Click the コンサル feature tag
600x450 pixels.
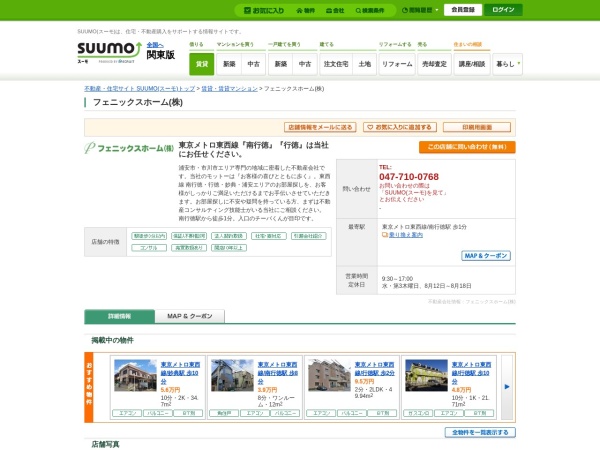coord(149,248)
